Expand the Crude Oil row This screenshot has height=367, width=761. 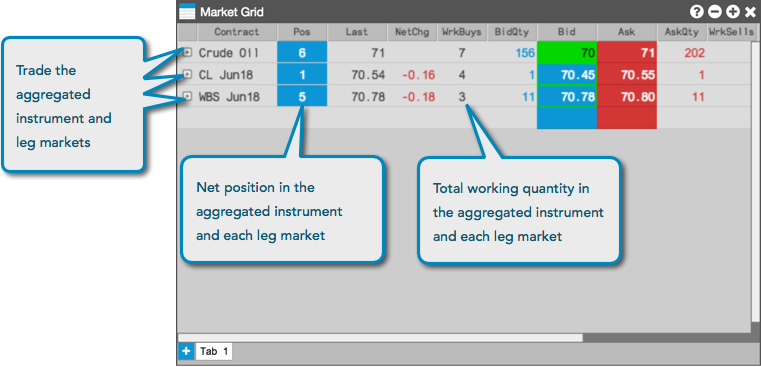coord(187,52)
